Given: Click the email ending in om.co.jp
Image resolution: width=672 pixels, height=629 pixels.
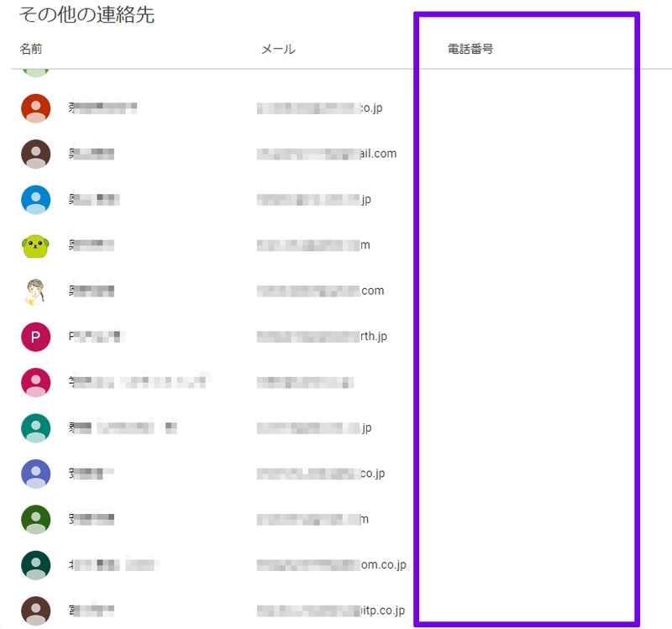Looking at the screenshot, I should [331, 564].
